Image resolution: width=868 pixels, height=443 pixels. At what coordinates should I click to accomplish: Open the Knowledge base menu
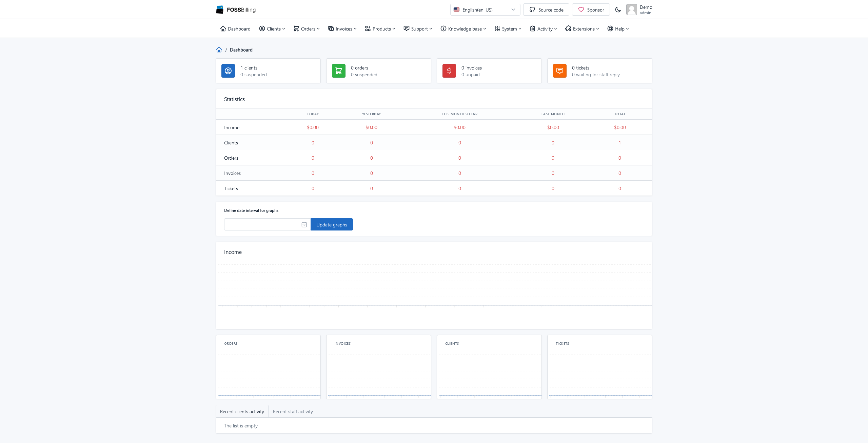click(x=463, y=28)
